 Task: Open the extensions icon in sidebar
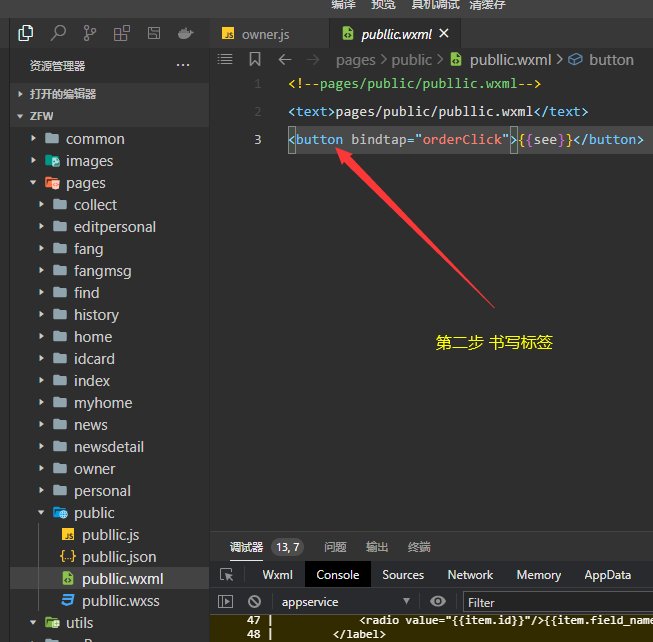point(121,34)
